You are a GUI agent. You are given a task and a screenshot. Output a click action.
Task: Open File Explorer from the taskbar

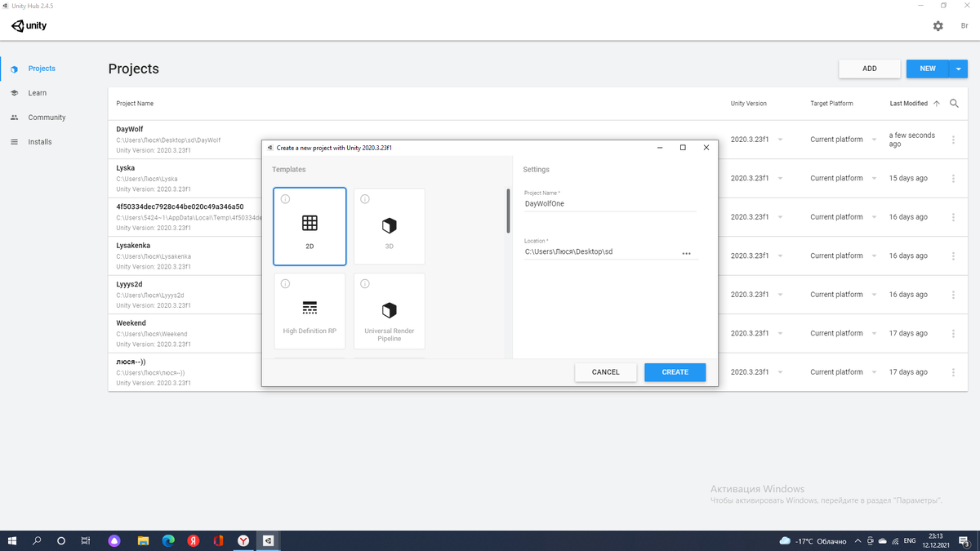point(144,540)
